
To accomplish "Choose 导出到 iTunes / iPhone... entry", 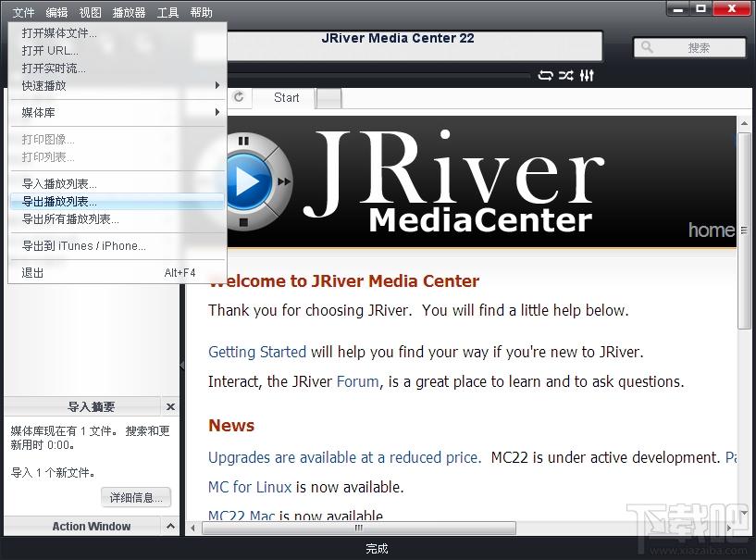I will (118, 246).
